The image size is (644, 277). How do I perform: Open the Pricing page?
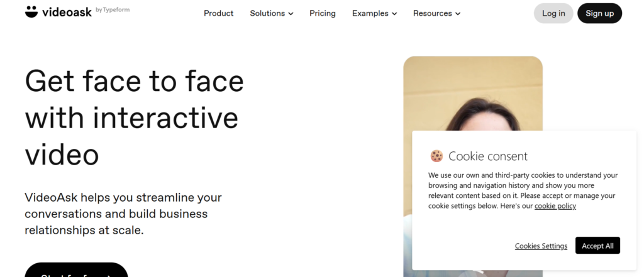tap(323, 13)
